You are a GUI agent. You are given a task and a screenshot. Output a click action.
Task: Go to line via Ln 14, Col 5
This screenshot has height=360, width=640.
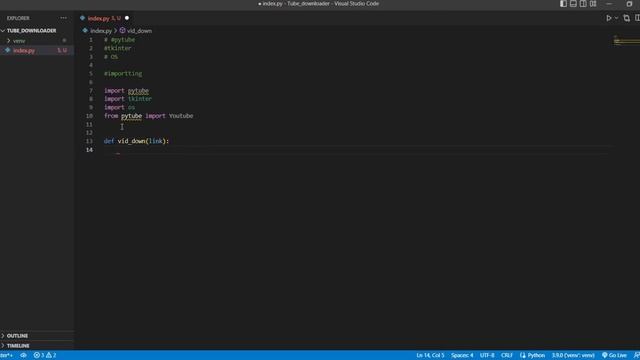[x=430, y=355]
